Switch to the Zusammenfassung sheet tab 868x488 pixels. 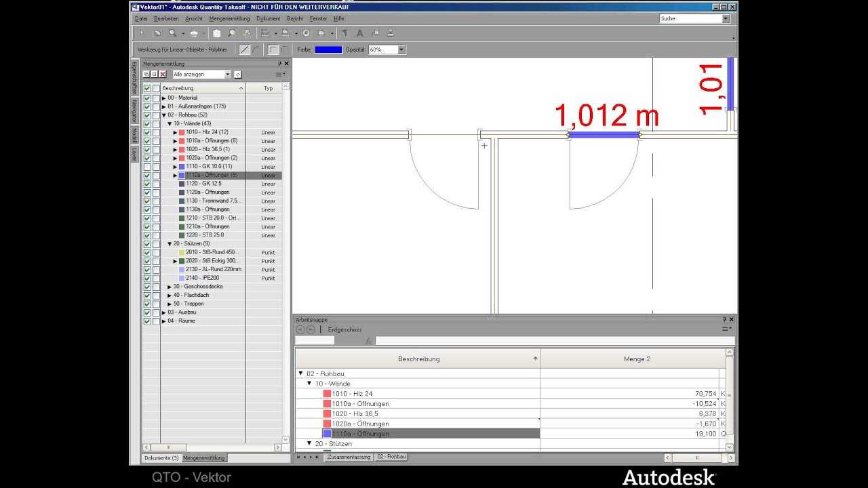pyautogui.click(x=349, y=457)
